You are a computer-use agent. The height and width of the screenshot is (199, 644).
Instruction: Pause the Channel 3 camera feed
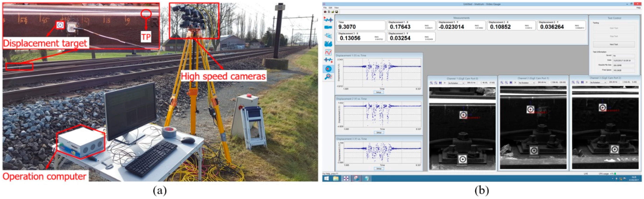tap(582, 82)
